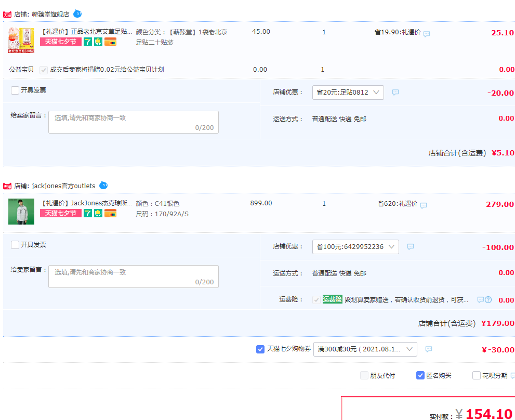This screenshot has width=515, height=420.
Task: Click the info bubble beside the 省100元:6429952236 dropdown
Action: click(x=411, y=247)
